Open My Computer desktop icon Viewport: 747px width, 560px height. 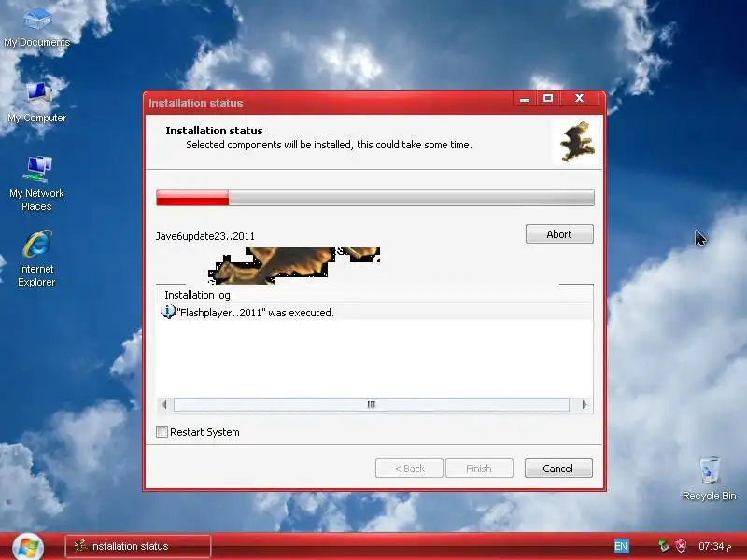pyautogui.click(x=36, y=103)
